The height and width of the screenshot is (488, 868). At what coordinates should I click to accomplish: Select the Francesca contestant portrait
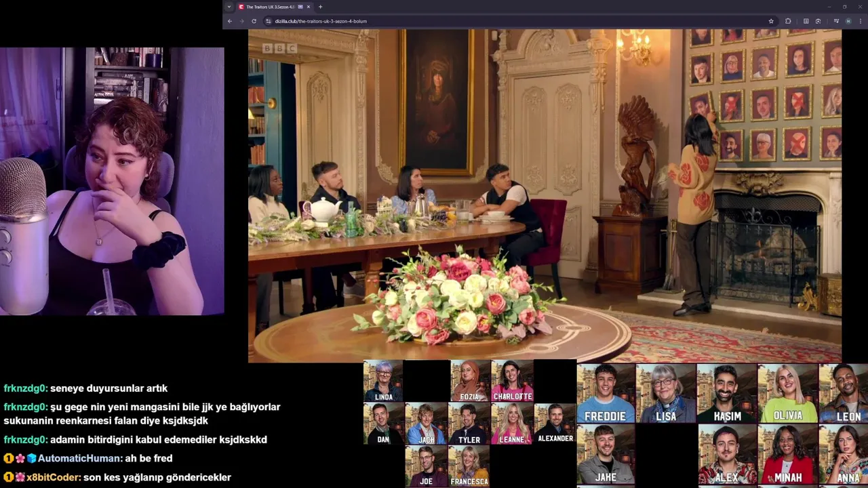[x=469, y=466]
